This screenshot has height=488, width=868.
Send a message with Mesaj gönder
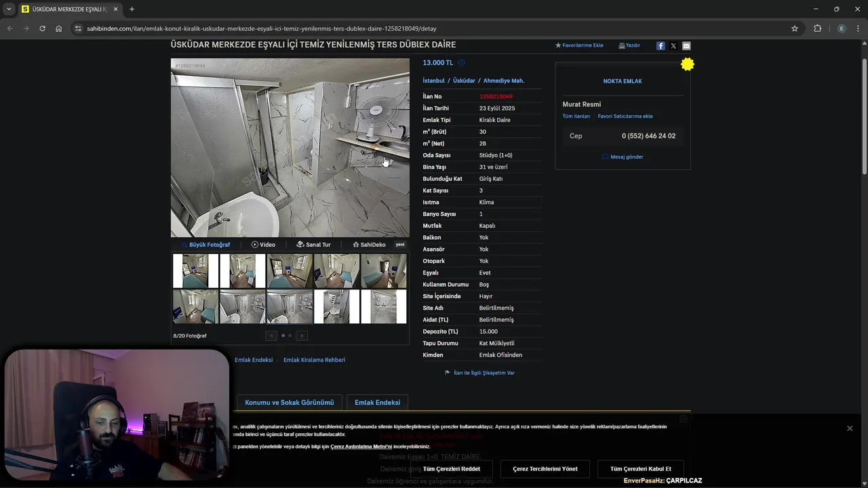click(x=623, y=157)
